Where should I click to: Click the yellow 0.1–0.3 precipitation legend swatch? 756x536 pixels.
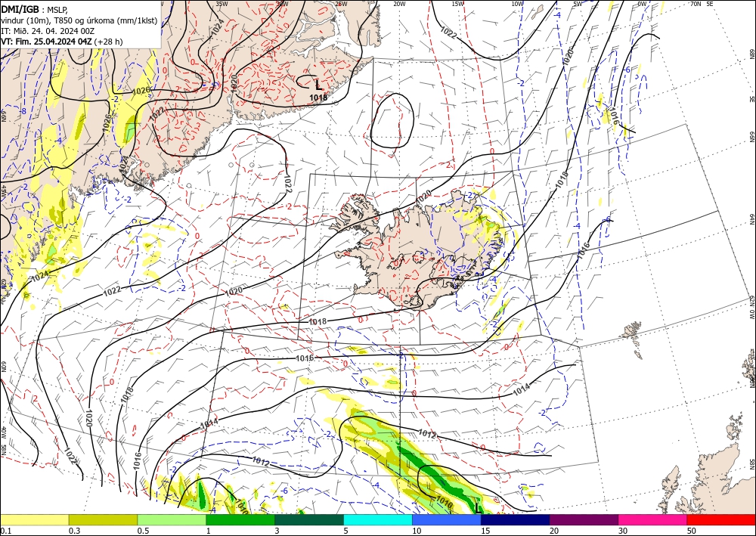[x=34, y=519]
